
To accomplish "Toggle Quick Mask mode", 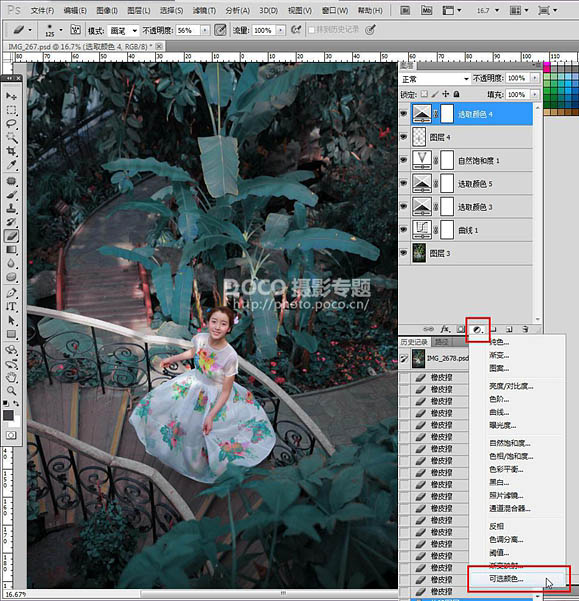I will [11, 435].
